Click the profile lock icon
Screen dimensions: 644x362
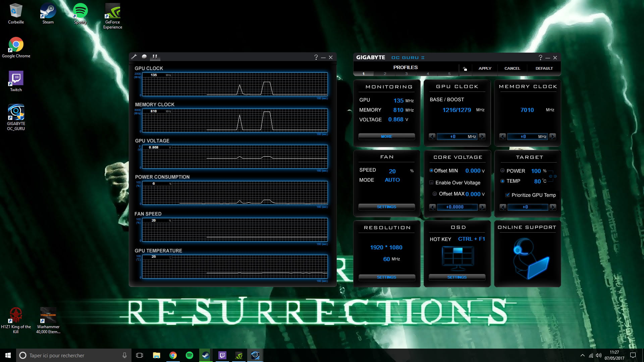pyautogui.click(x=465, y=69)
